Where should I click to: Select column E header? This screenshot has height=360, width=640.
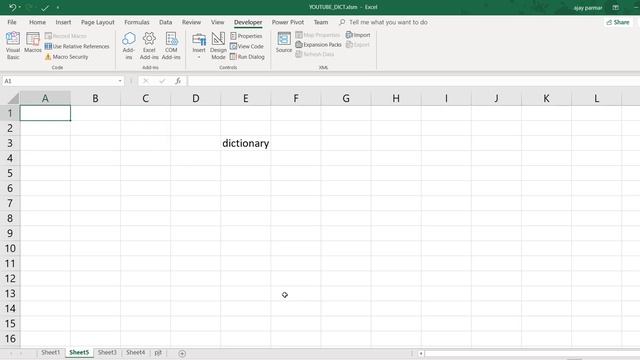(246, 98)
